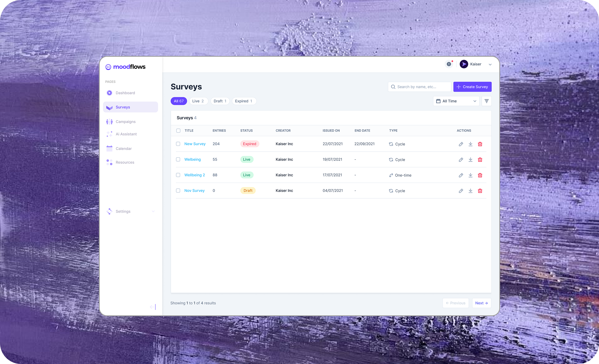
Task: Switch to the Live filter tab
Action: (198, 101)
